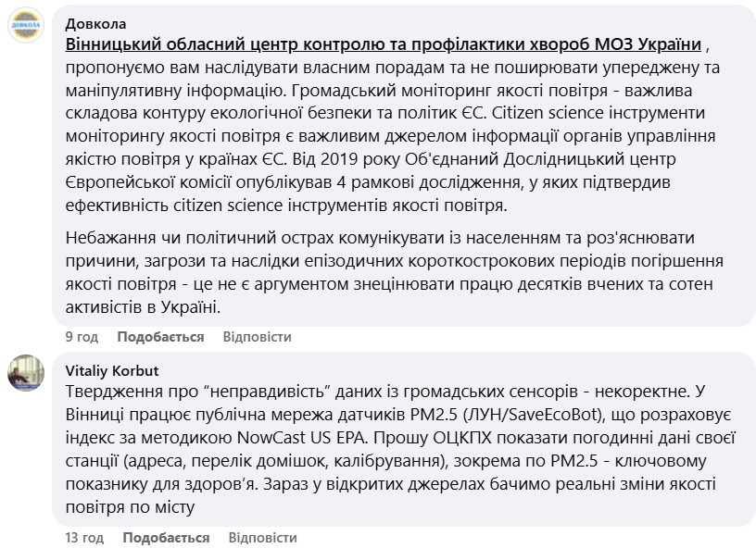Open the tagged Вінницький обласний центр page mention
Image resolution: width=756 pixels, height=548 pixels.
tap(384, 44)
